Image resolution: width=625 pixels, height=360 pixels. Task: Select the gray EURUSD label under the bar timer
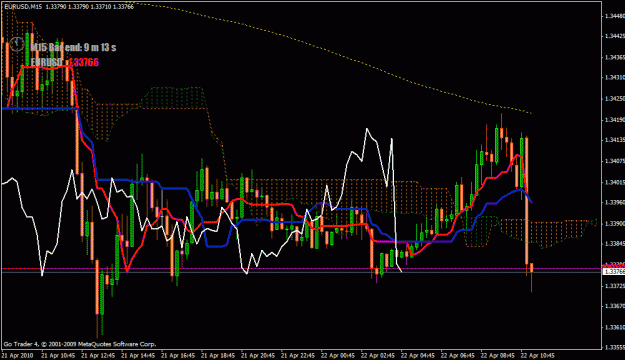(x=47, y=62)
